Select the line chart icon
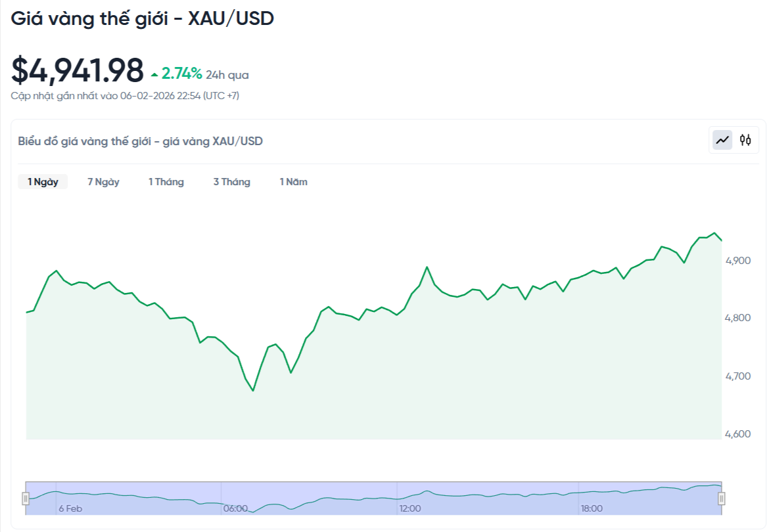Viewport: 767px width, 532px height. [722, 140]
